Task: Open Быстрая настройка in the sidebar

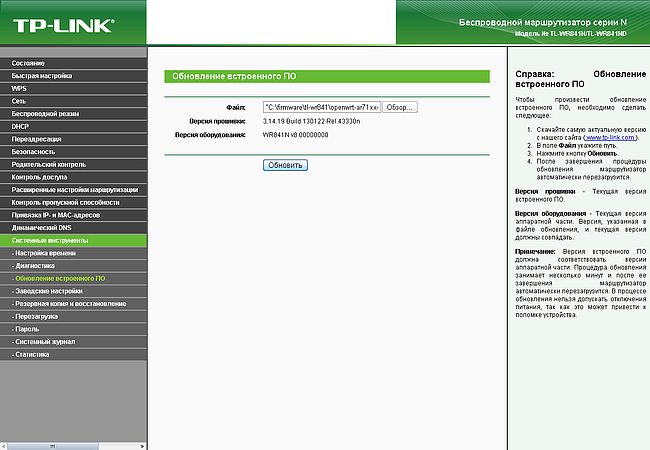Action: [x=42, y=76]
